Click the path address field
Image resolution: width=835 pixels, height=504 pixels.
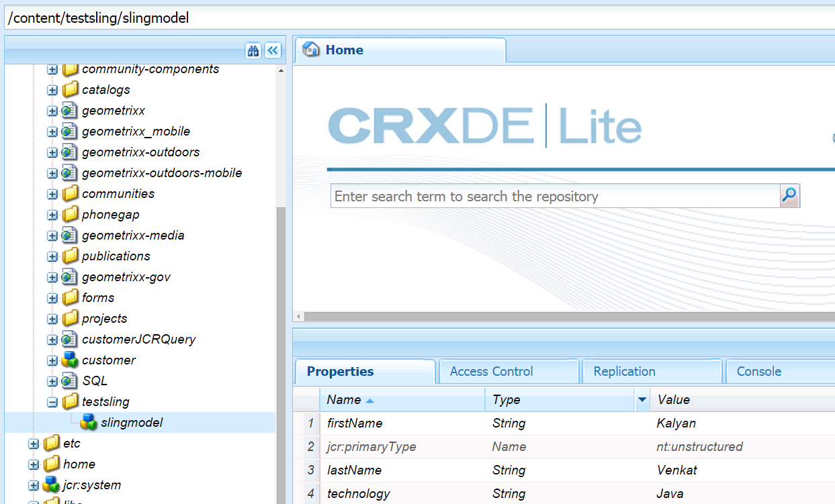coord(419,18)
